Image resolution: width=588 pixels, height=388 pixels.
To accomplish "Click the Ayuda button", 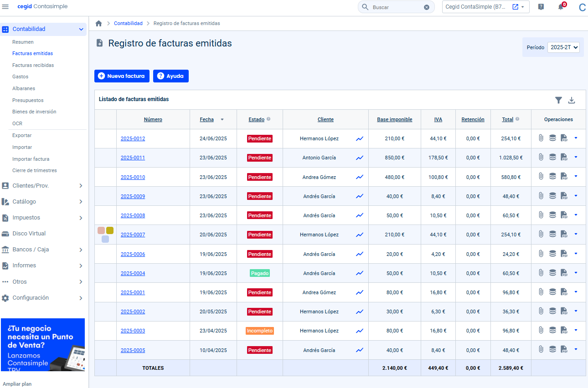I will coord(171,76).
